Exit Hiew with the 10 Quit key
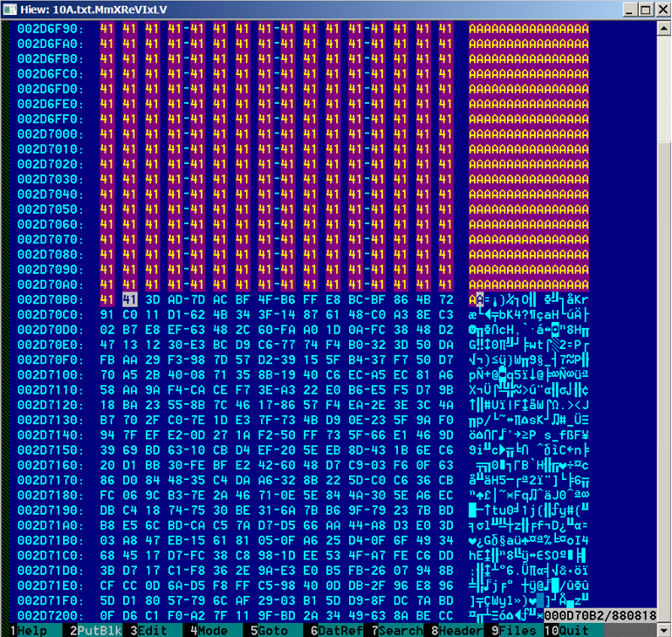Image resolution: width=672 pixels, height=637 pixels. [x=573, y=630]
